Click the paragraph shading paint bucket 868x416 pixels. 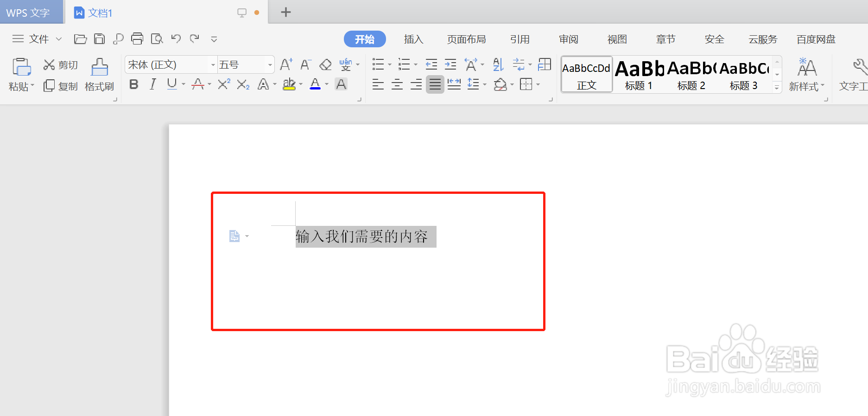pyautogui.click(x=500, y=84)
